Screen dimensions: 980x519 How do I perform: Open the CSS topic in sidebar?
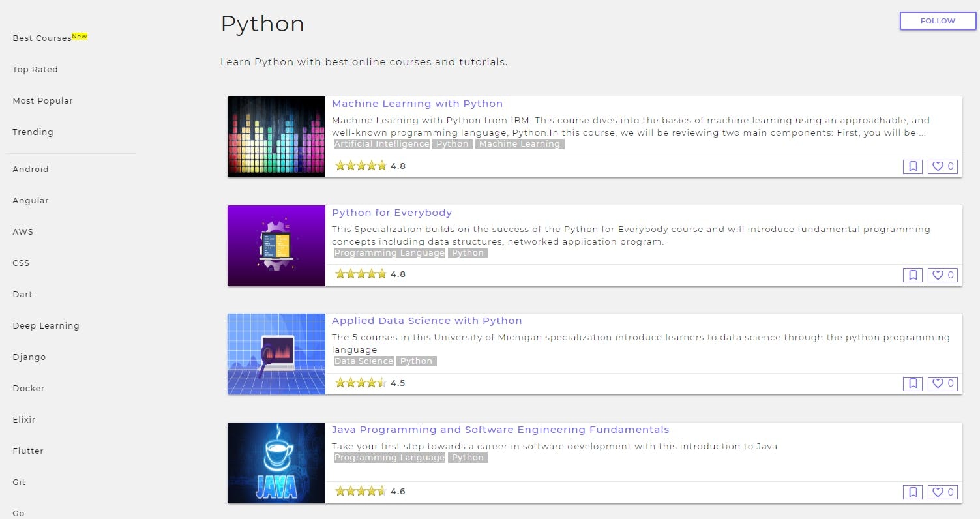pyautogui.click(x=21, y=263)
